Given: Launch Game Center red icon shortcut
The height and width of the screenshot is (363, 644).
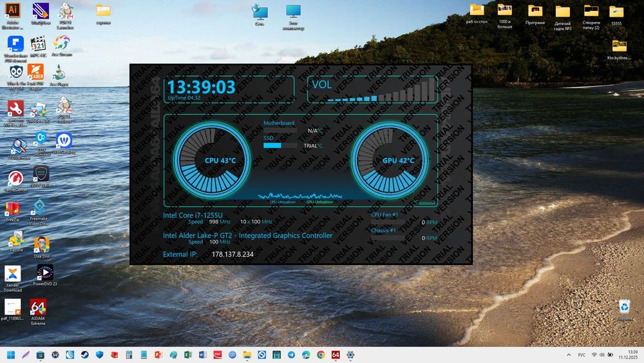Looking at the screenshot, I should tap(15, 181).
